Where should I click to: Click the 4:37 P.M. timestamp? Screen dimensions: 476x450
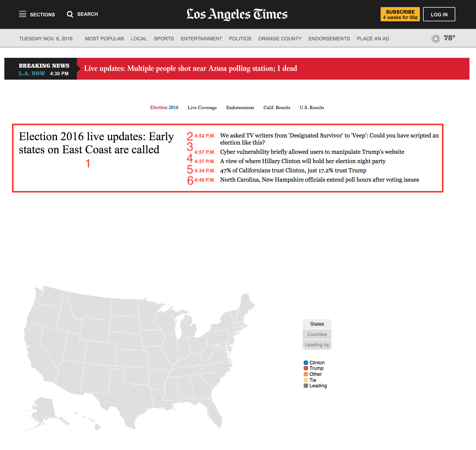pyautogui.click(x=205, y=161)
